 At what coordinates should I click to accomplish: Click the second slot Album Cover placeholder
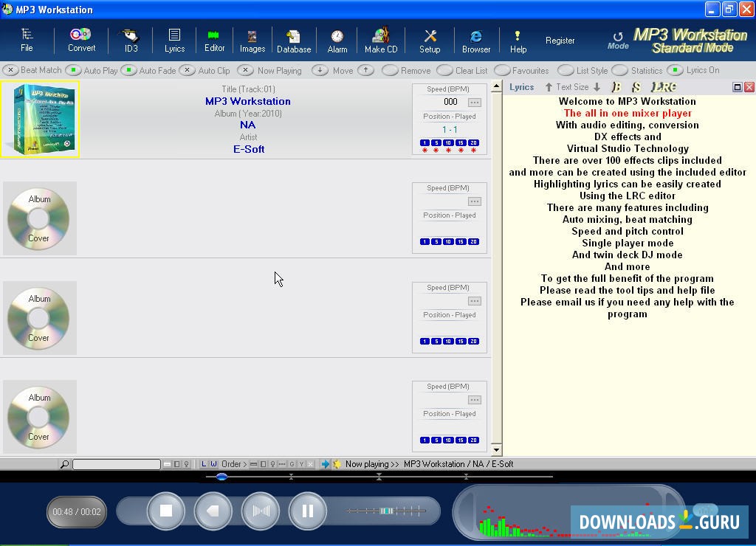(39, 218)
